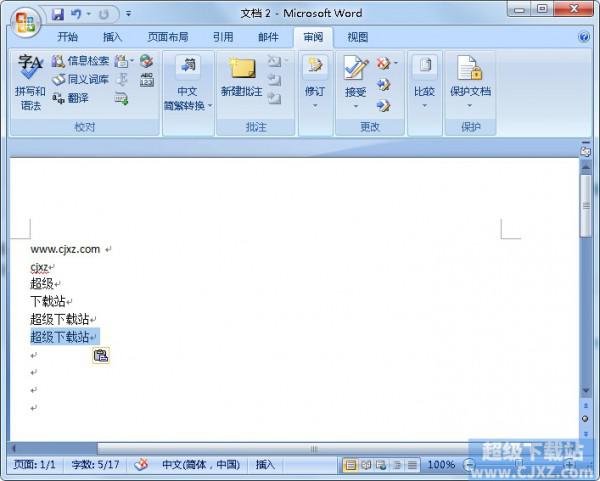Click the grayed icon under screen tip
Image resolution: width=600 pixels, height=481 pixels.
[x=122, y=80]
